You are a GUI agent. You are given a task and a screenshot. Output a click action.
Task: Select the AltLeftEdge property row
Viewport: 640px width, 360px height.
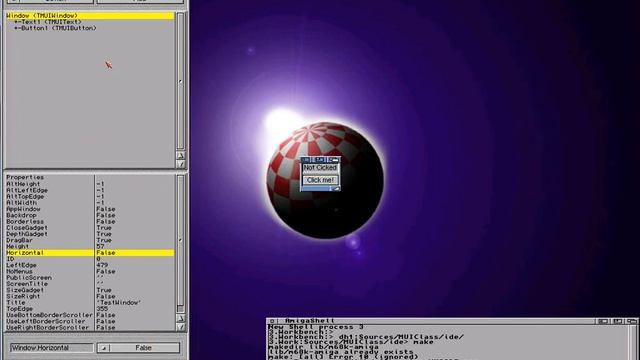pos(90,190)
